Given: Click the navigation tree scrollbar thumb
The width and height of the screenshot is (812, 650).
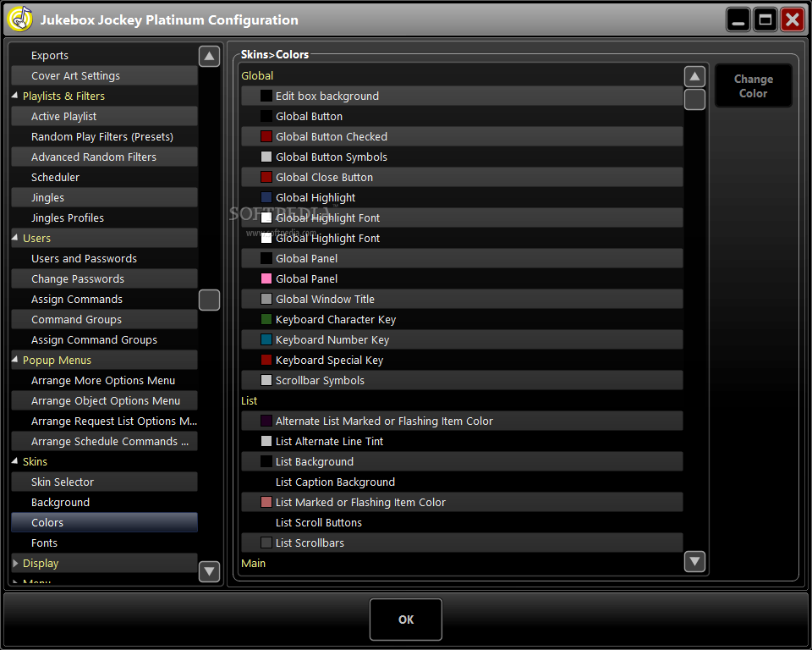Looking at the screenshot, I should tap(209, 300).
